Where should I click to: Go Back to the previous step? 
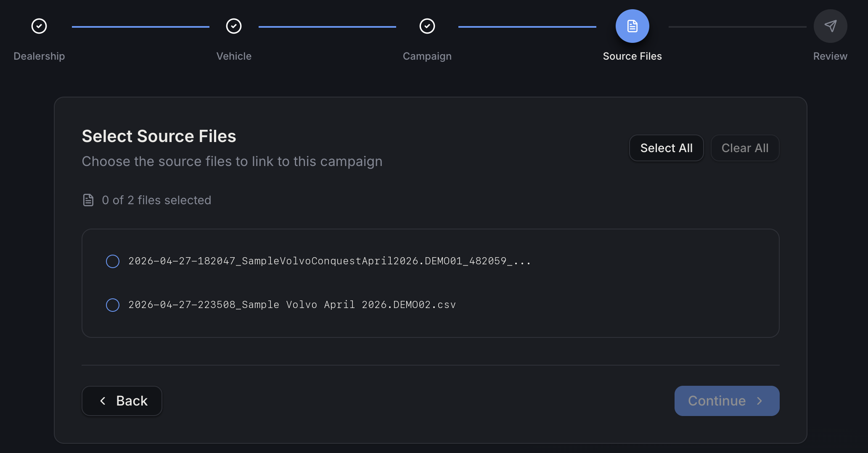122,401
